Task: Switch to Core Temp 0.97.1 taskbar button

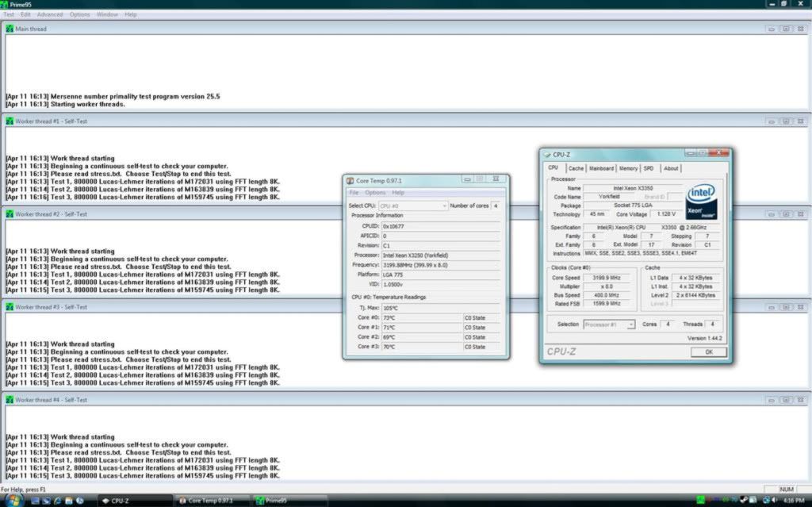Action: pos(213,501)
